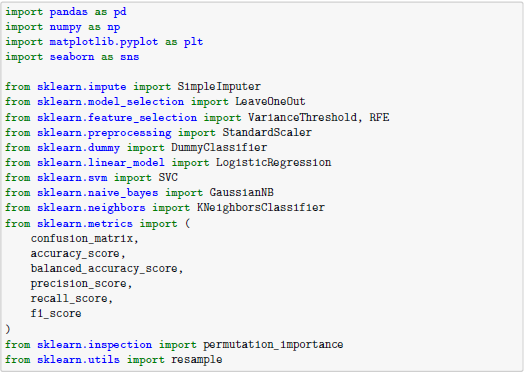Click 'sklearn.model_selection' module path

(x=110, y=101)
